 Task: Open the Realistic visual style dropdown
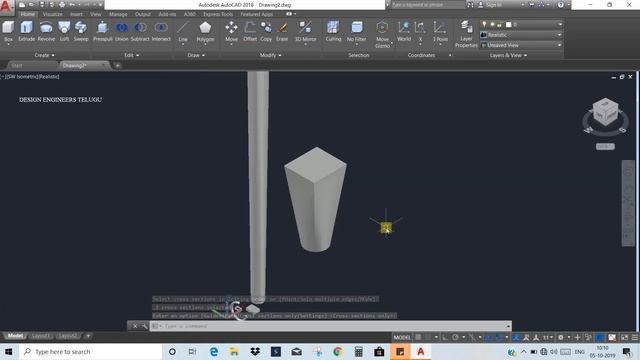[x=521, y=35]
